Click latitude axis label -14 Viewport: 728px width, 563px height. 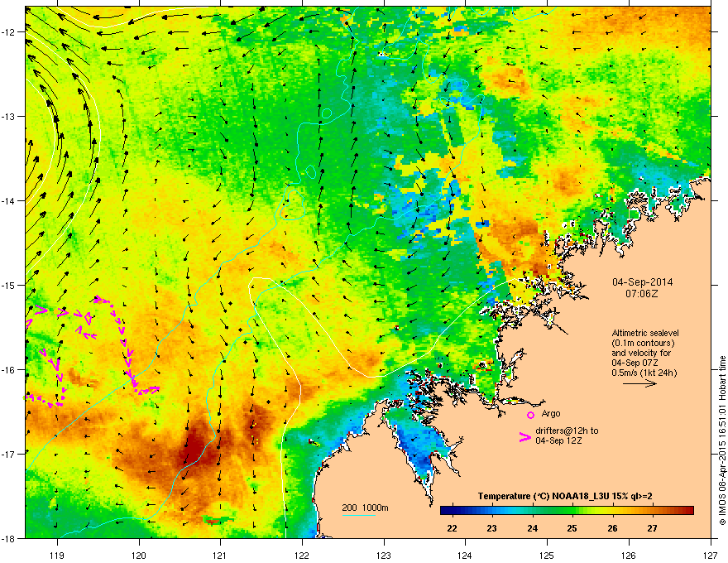pos(9,200)
